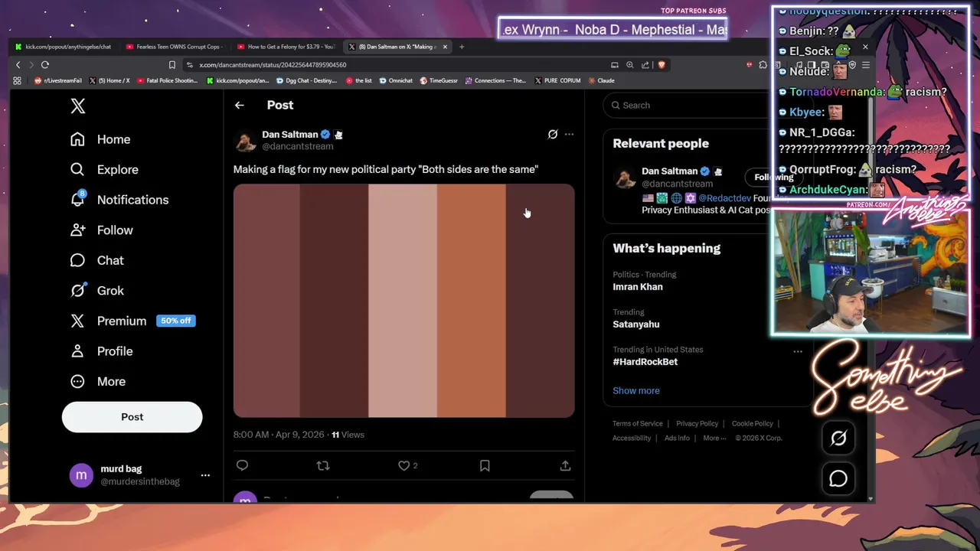980x551 pixels.
Task: Click the verified badge beside Dan Saltman name
Action: click(x=325, y=134)
